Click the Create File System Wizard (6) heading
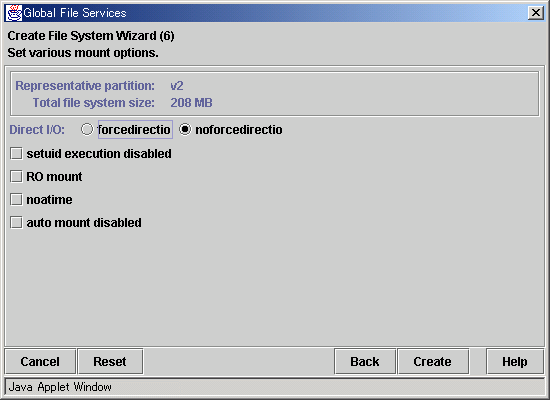 pyautogui.click(x=91, y=36)
